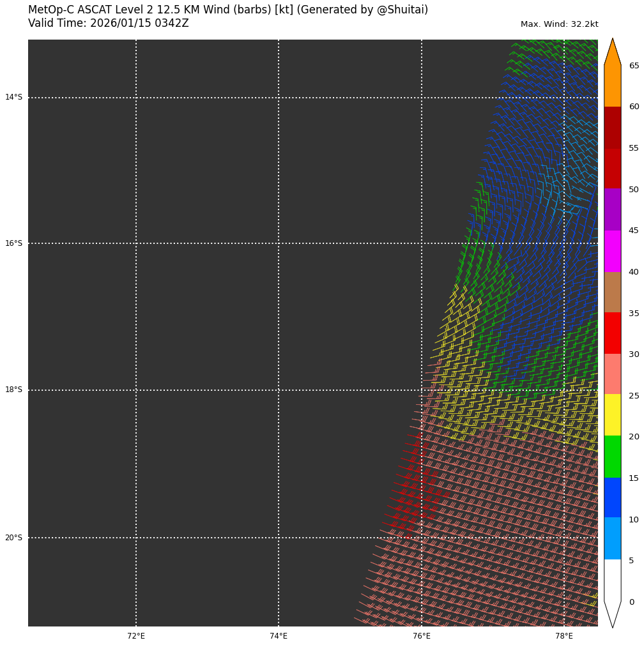Click the gridline intersection at 74°E, 16°S
644x645 pixels.
[x=279, y=243]
